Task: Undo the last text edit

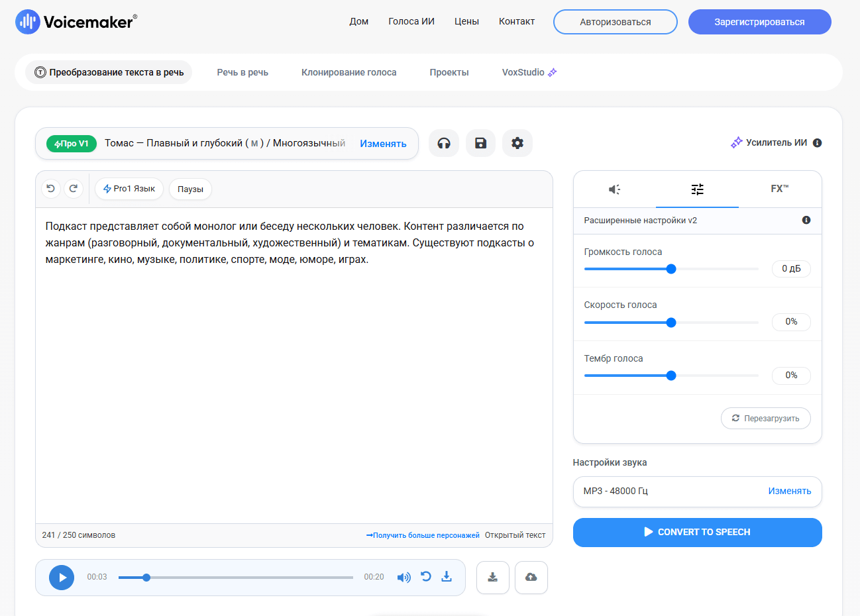Action: tap(51, 189)
